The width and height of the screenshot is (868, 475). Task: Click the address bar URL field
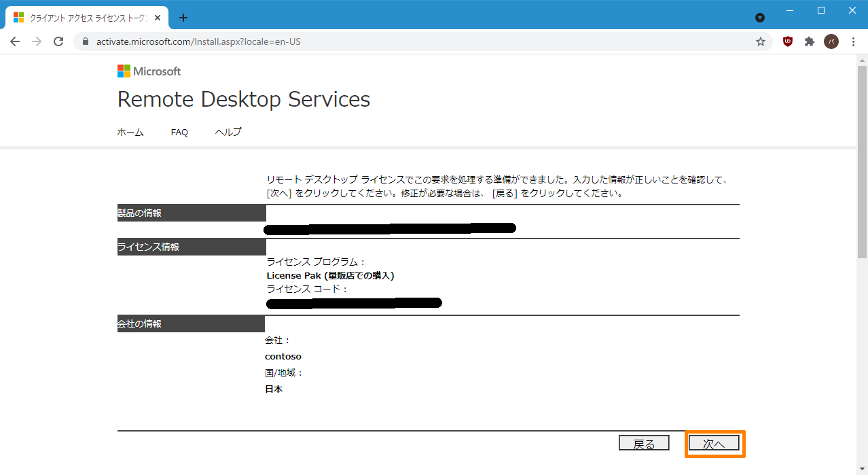pos(421,41)
